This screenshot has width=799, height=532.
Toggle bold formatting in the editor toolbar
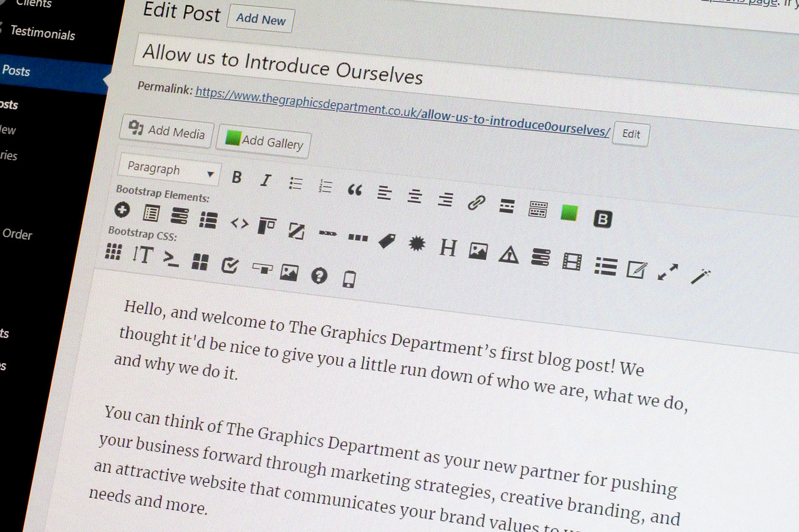[x=237, y=178]
